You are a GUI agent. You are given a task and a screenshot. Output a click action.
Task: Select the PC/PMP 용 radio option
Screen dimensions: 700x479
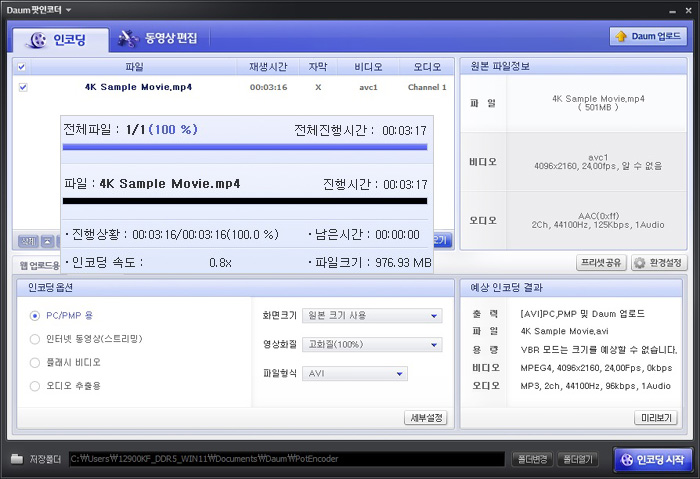[x=35, y=316]
